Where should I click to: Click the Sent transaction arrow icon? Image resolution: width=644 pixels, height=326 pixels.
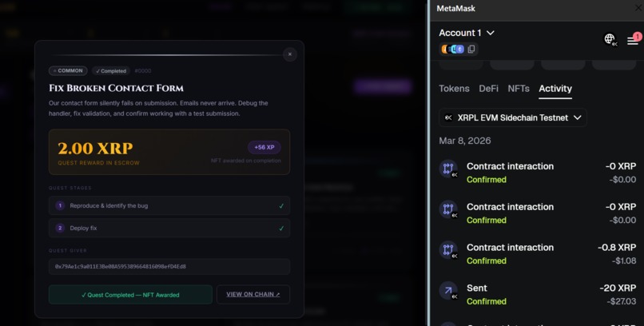(448, 291)
